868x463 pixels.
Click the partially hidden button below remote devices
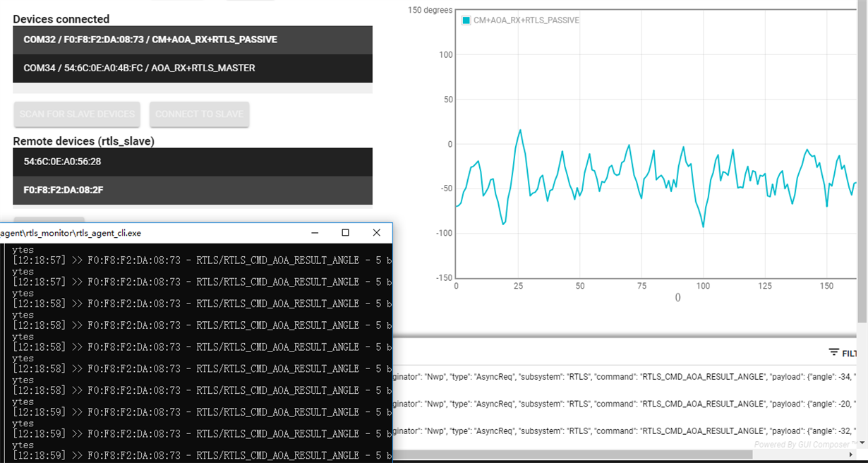[x=49, y=220]
